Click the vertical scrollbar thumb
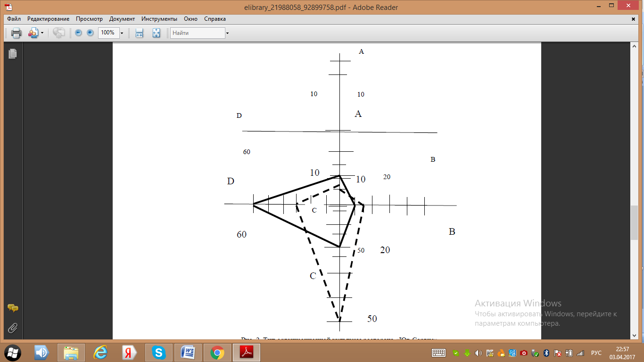The image size is (644, 362). 634,223
